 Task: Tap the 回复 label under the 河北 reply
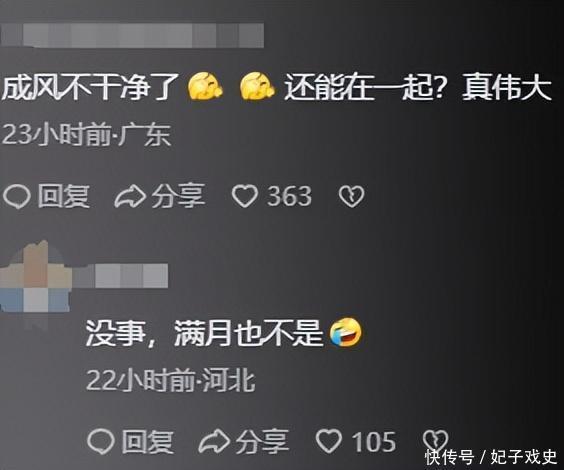pyautogui.click(x=147, y=441)
